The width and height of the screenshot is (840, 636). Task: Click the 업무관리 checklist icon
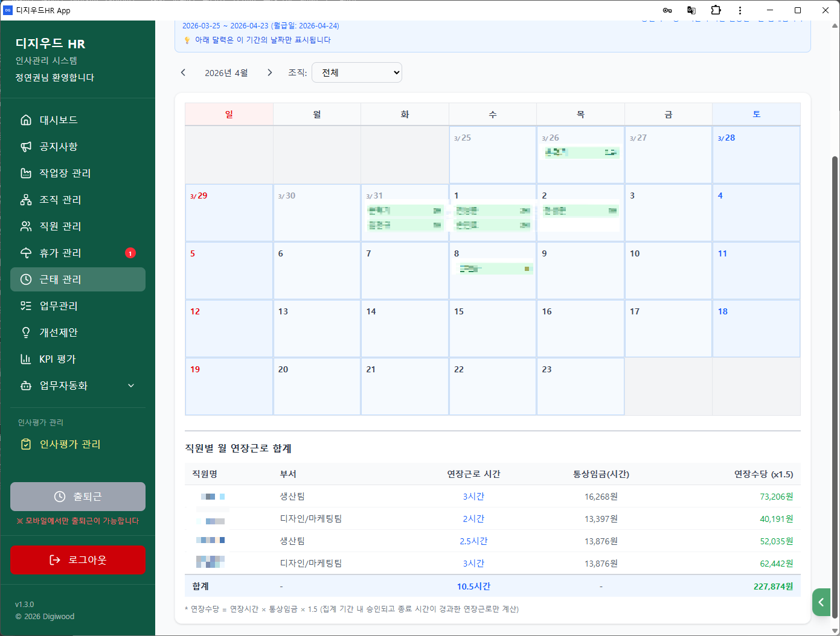[26, 306]
